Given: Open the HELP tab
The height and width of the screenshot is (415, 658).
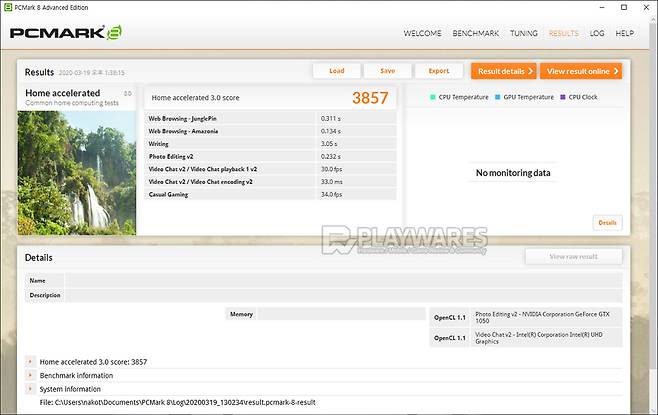Looking at the screenshot, I should pyautogui.click(x=625, y=33).
